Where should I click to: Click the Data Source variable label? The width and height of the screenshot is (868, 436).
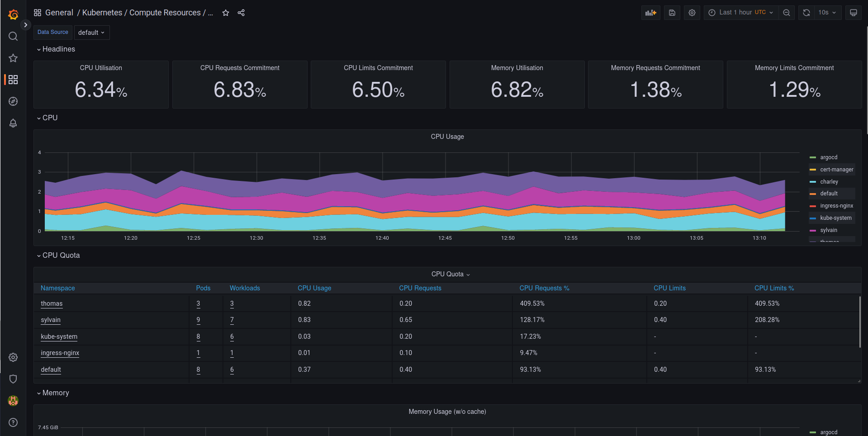53,33
